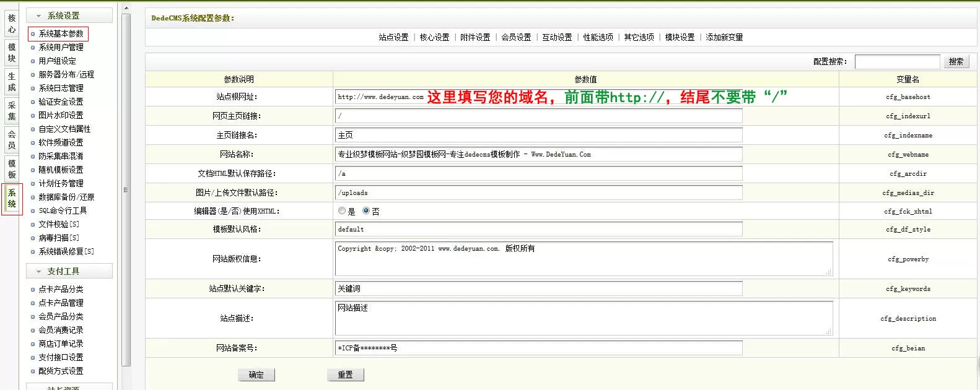Edit the 网站名称 field
This screenshot has width=980, height=390.
pos(538,154)
